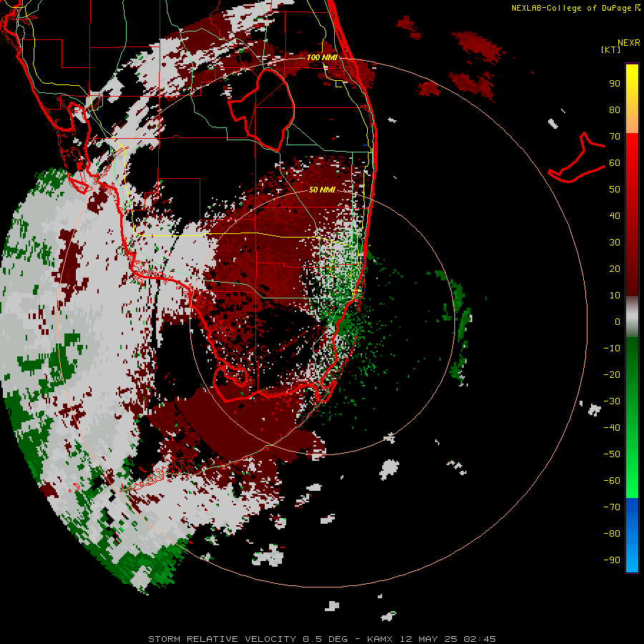
Task: Click the KT units label above the scale
Action: [x=611, y=49]
